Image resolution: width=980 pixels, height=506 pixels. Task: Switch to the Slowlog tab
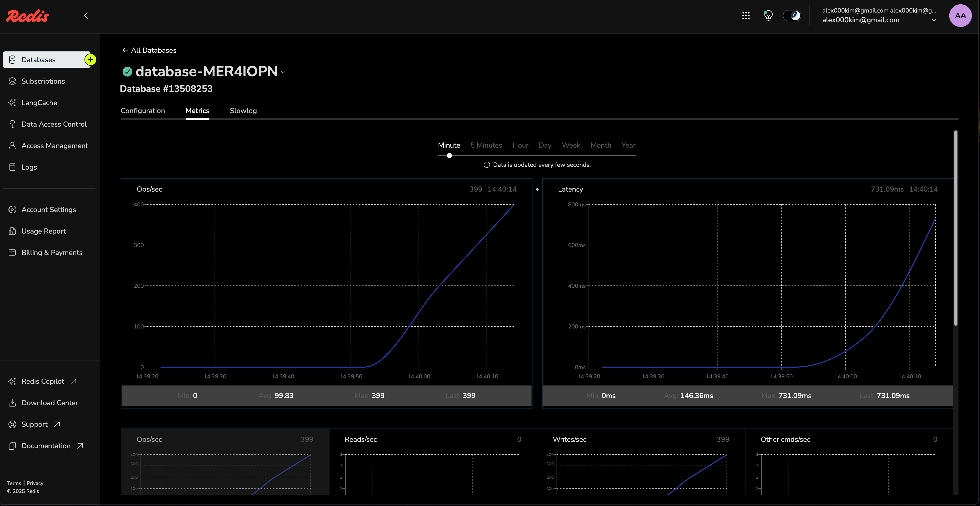[243, 111]
